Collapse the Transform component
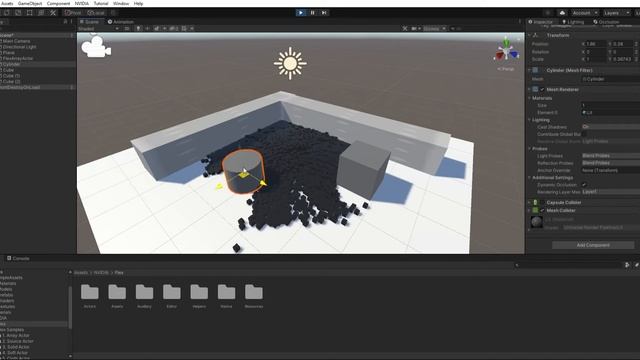The width and height of the screenshot is (640, 360). click(529, 36)
